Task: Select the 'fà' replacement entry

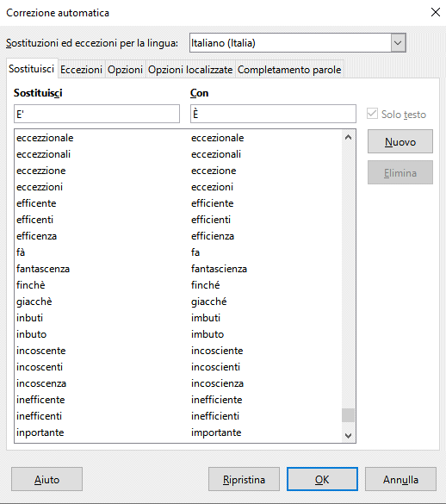Action: tap(178, 252)
